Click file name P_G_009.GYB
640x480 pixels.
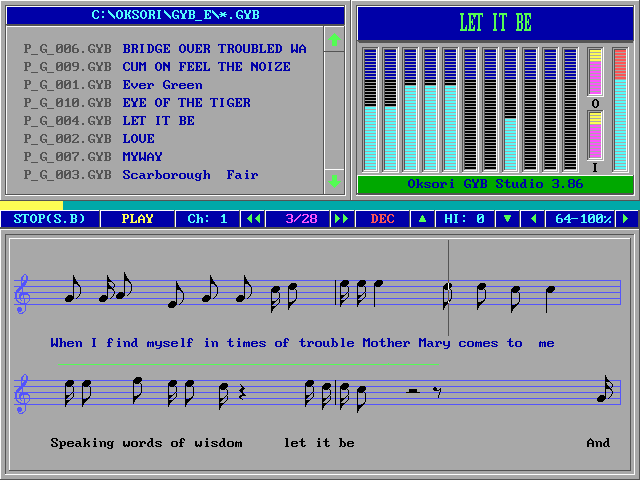point(67,67)
